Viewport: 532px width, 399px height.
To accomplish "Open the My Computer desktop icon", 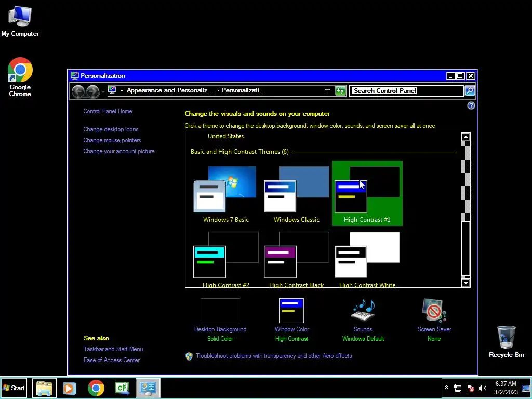I will [x=20, y=21].
